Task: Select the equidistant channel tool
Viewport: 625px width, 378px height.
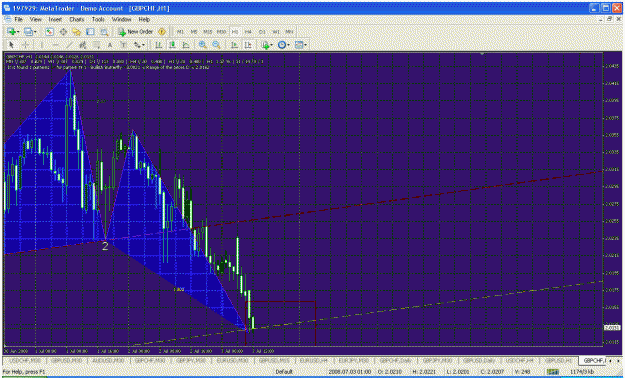Action: pyautogui.click(x=83, y=45)
